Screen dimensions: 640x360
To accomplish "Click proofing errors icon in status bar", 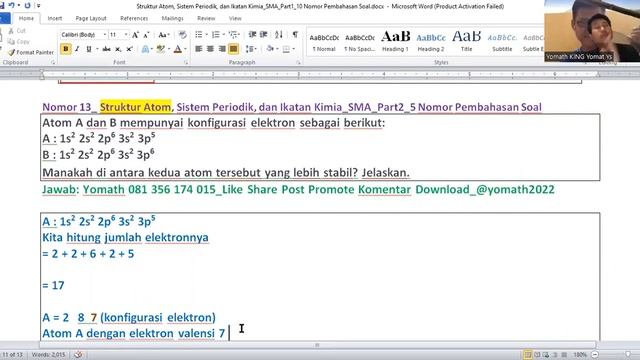I will click(x=78, y=355).
